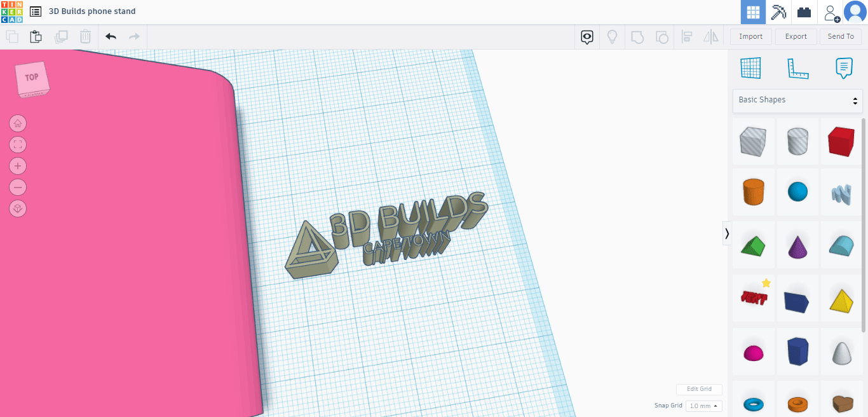868x417 pixels.
Task: Open the Snap Grid 1.0 mm dropdown
Action: (703, 406)
